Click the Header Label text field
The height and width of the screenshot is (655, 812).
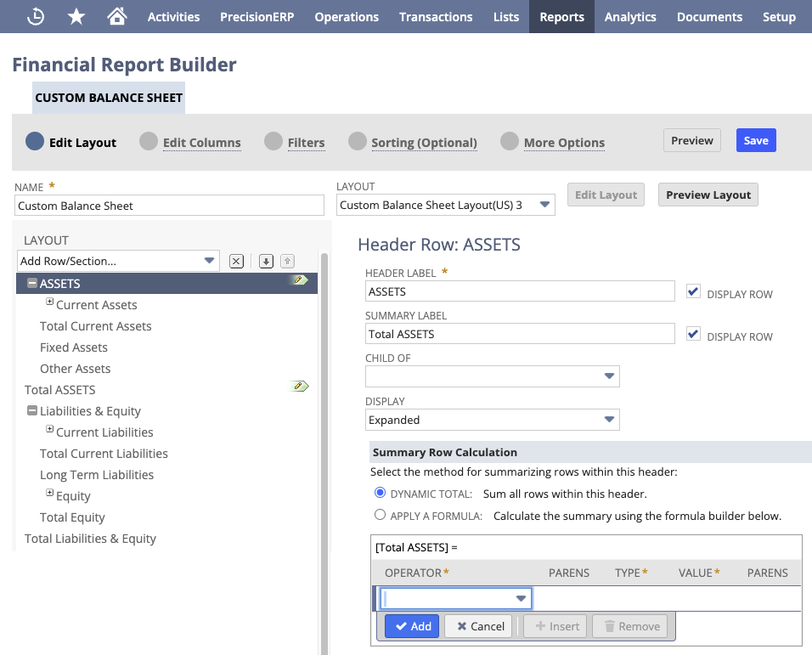click(x=520, y=291)
